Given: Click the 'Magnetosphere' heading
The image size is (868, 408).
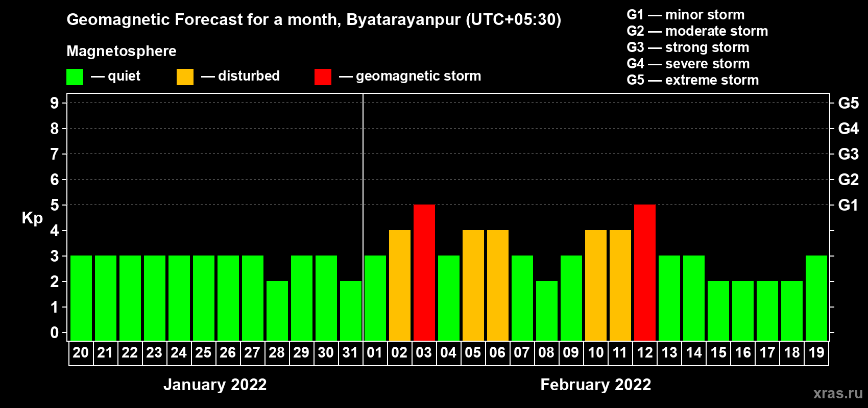Looking at the screenshot, I should [122, 51].
